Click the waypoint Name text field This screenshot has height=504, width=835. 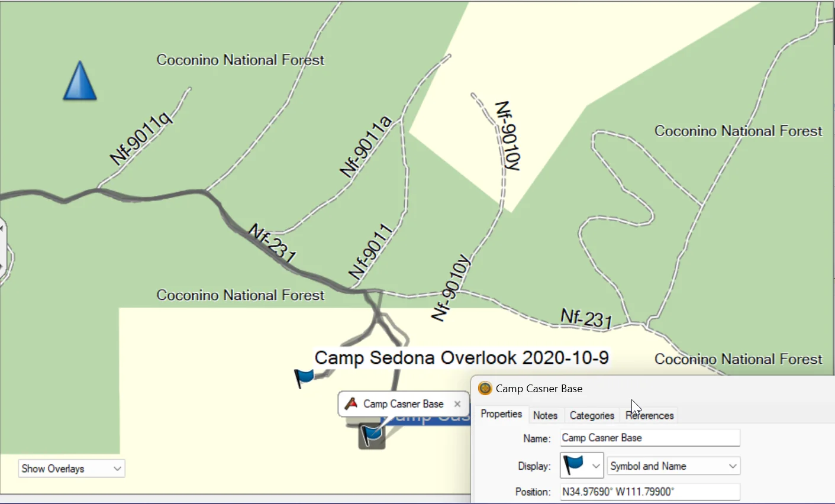[x=649, y=438]
